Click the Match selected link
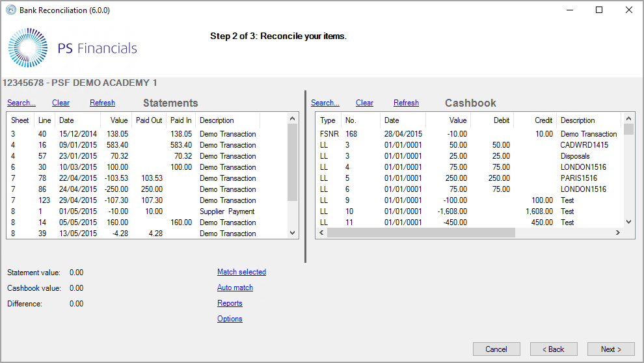Viewport: 644px width, 363px height. 241,272
